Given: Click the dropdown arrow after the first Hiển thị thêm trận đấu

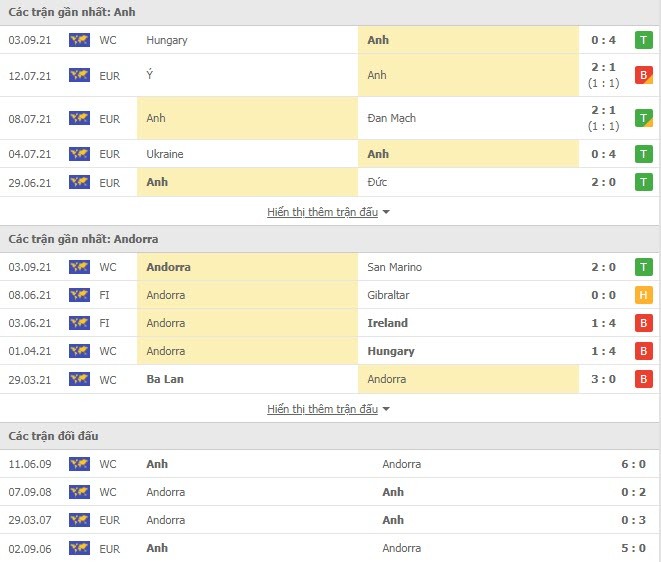Looking at the screenshot, I should (386, 212).
